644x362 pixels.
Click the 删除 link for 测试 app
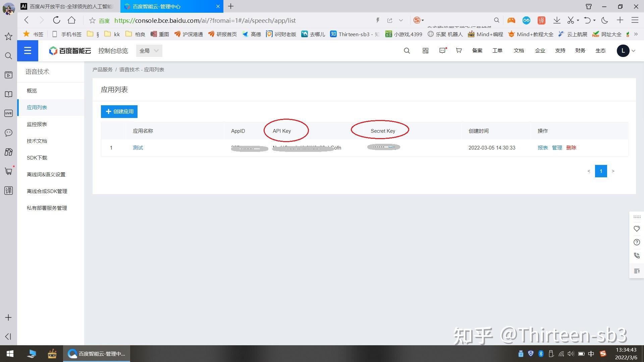click(x=571, y=148)
